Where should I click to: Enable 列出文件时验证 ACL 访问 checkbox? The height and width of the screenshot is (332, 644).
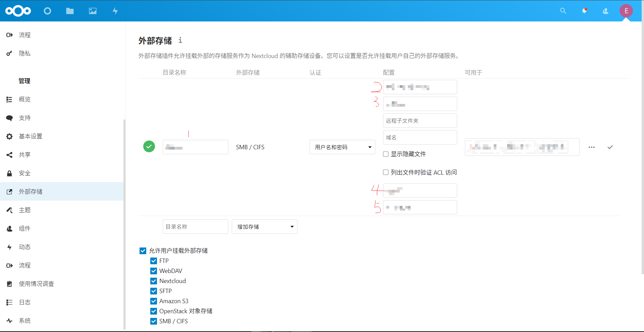click(386, 172)
